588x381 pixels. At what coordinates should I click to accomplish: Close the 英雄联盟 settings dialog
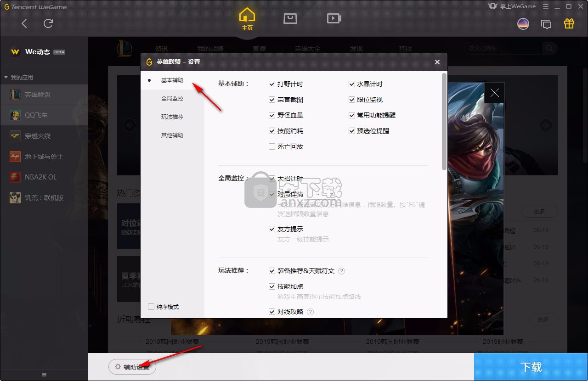pyautogui.click(x=437, y=62)
